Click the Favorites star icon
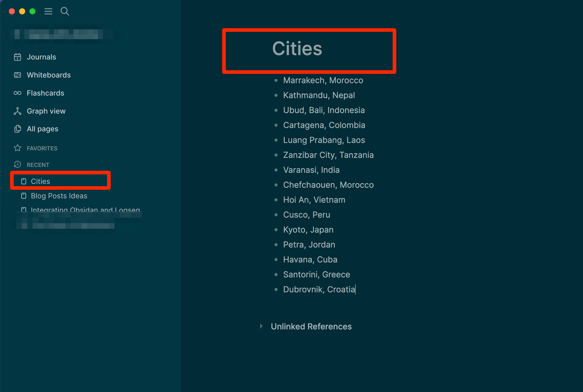This screenshot has height=392, width=583. coord(18,148)
